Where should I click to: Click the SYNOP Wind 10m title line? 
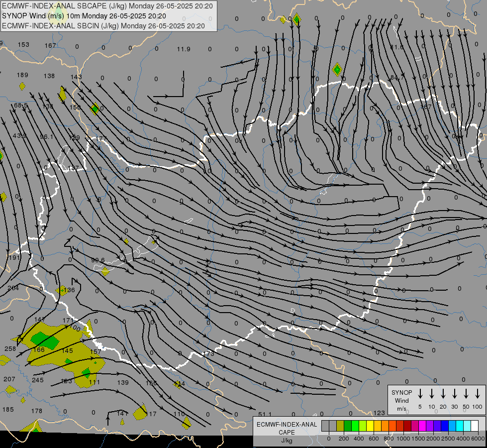coord(84,16)
